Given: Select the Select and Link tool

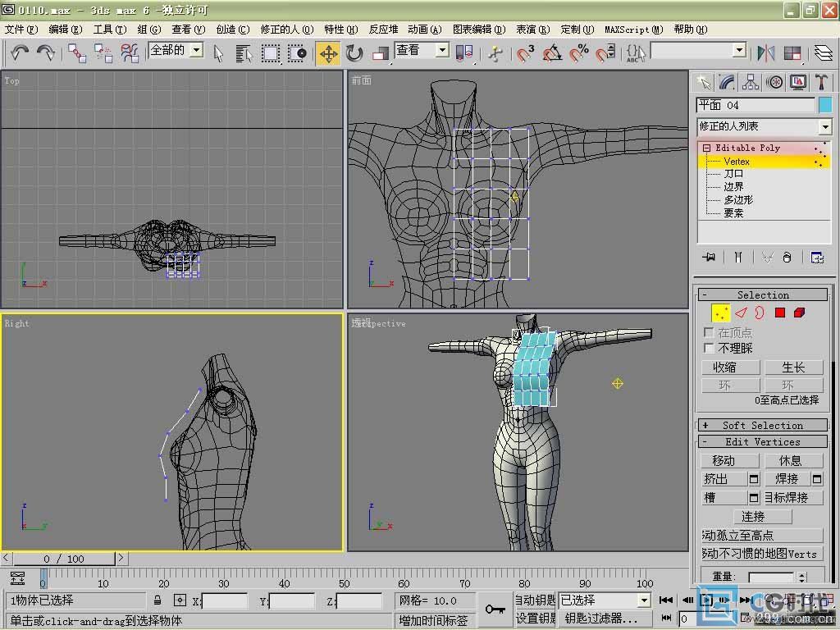Looking at the screenshot, I should point(77,53).
